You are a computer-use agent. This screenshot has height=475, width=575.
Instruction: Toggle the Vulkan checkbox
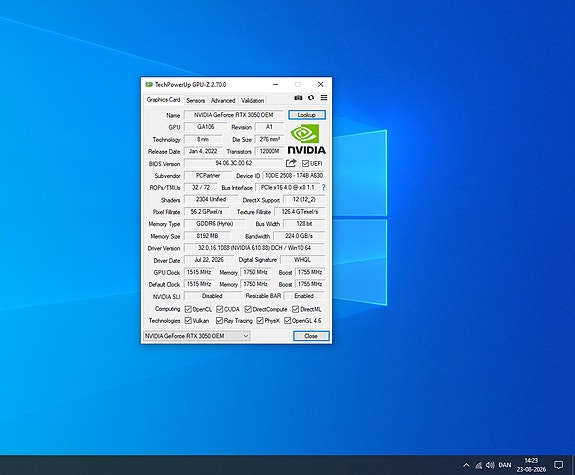(188, 321)
